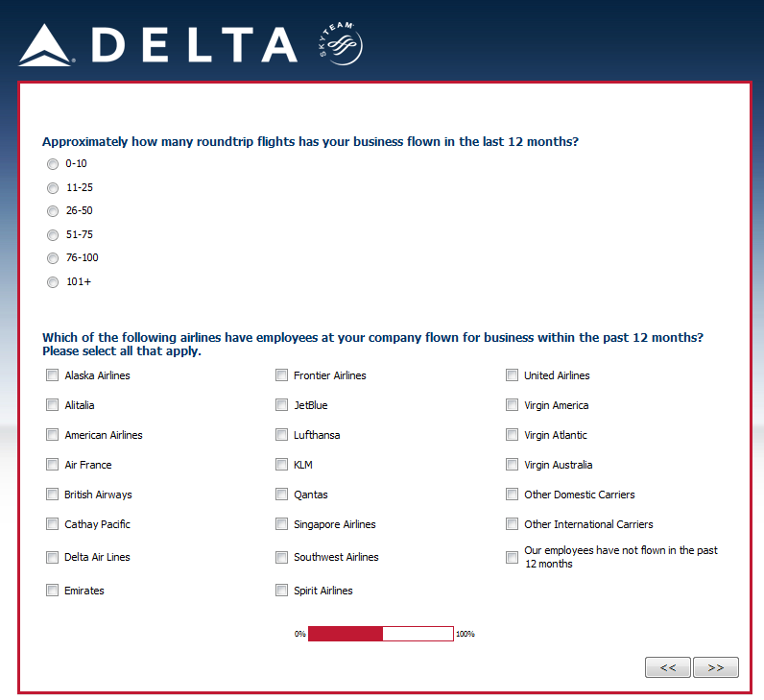Mark employees have not flown checkbox
Screen dimensions: 764x700
tap(513, 557)
